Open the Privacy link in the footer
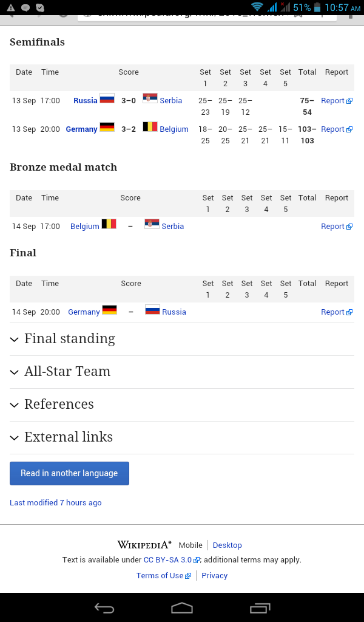The height and width of the screenshot is (622, 364). 214,576
